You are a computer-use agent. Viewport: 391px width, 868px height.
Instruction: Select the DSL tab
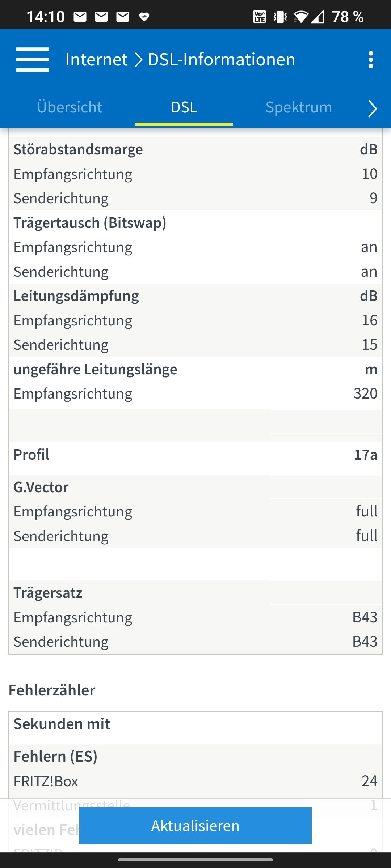click(184, 107)
